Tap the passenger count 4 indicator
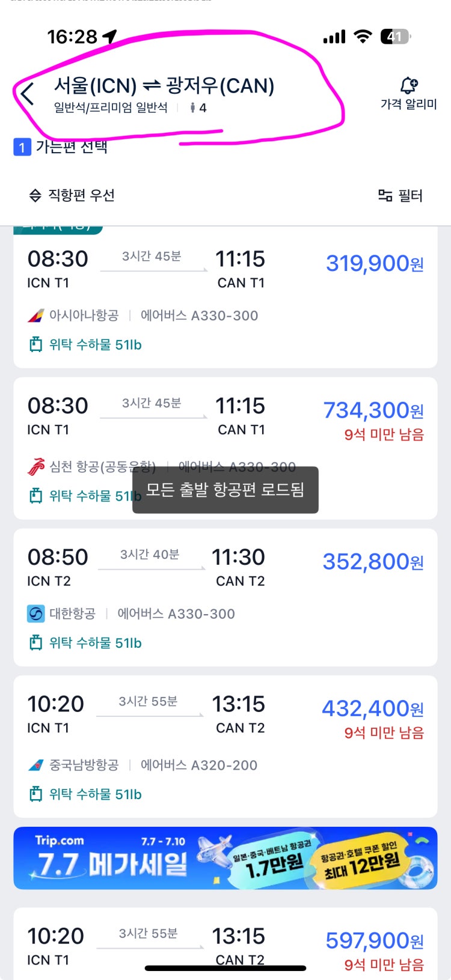The height and width of the screenshot is (980, 451). (198, 108)
